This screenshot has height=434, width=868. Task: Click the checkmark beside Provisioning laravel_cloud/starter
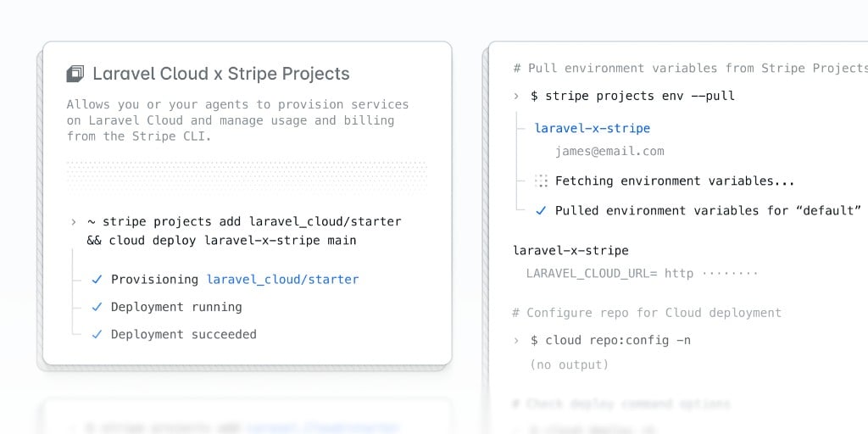[97, 280]
